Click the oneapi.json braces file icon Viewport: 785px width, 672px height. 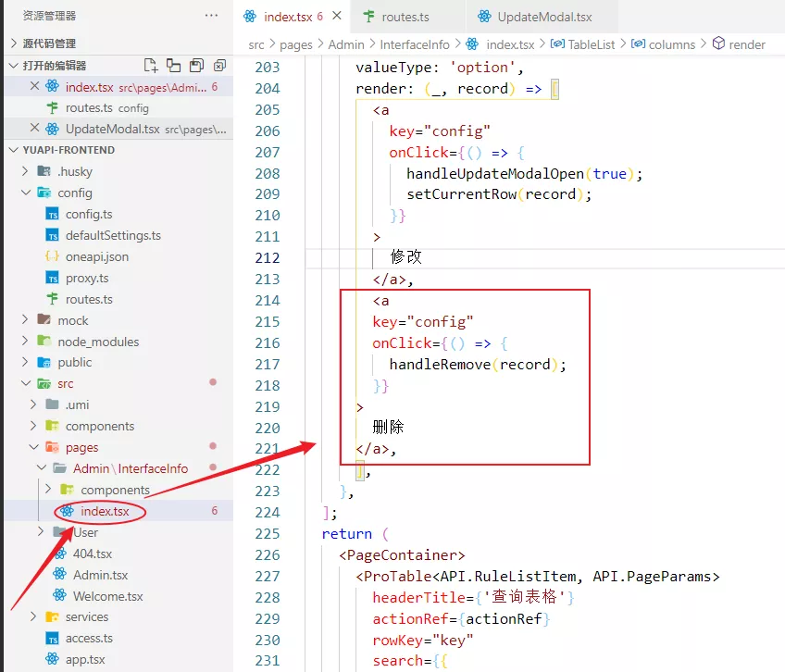pos(52,256)
